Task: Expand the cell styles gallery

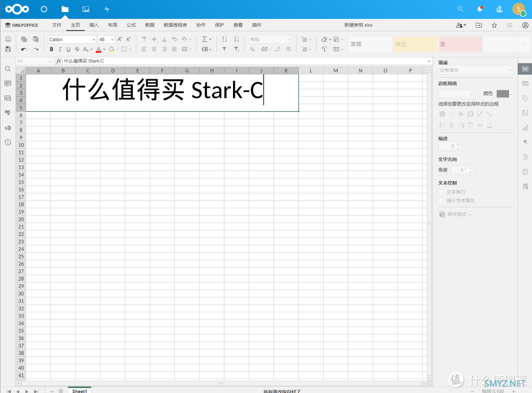Action: (x=525, y=44)
